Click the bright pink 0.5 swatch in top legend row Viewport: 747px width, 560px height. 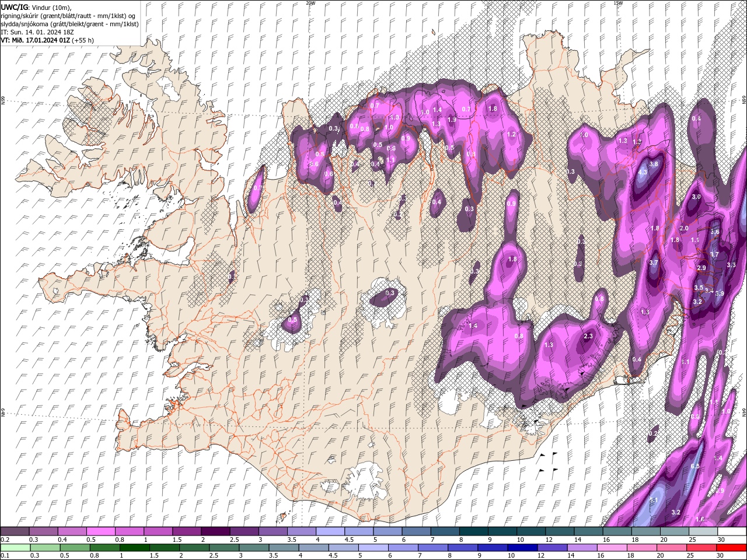click(x=100, y=531)
